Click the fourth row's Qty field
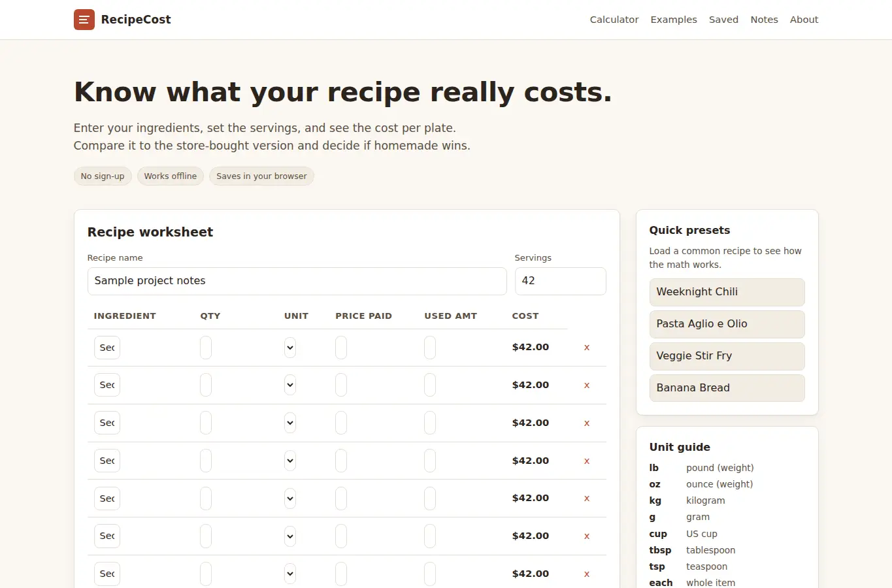Screen dimensions: 892x588 click(206, 461)
